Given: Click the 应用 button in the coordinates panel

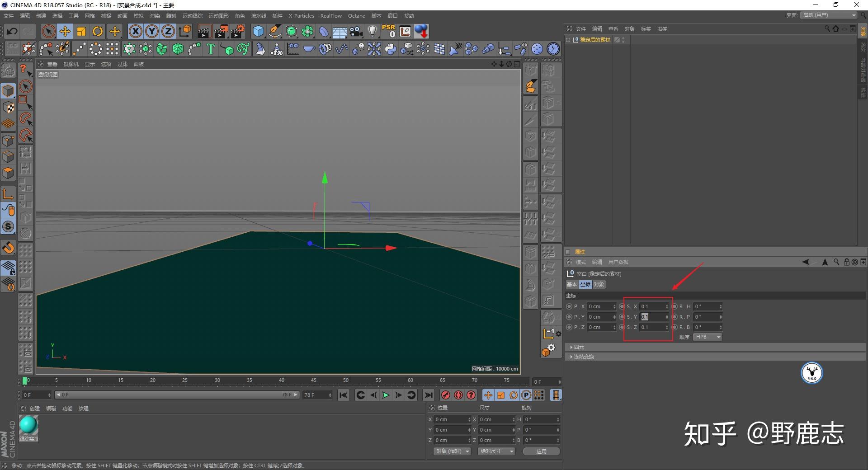Looking at the screenshot, I should (x=541, y=451).
